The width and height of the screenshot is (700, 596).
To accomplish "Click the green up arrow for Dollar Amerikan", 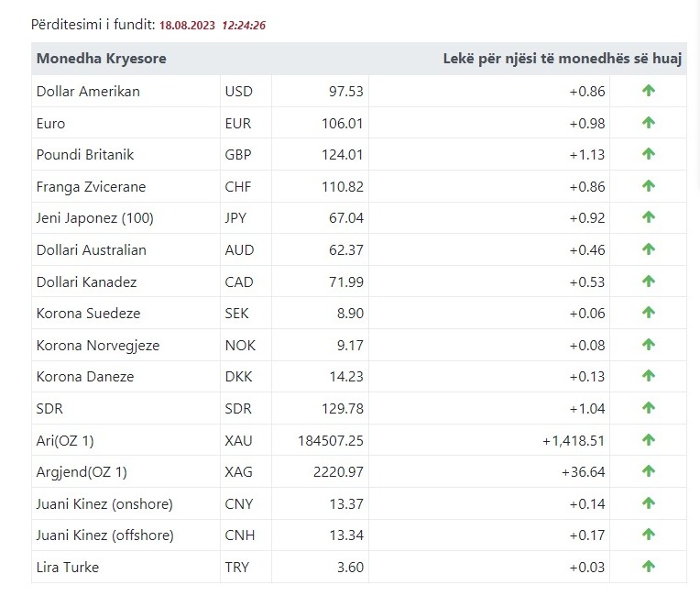I will [x=649, y=91].
